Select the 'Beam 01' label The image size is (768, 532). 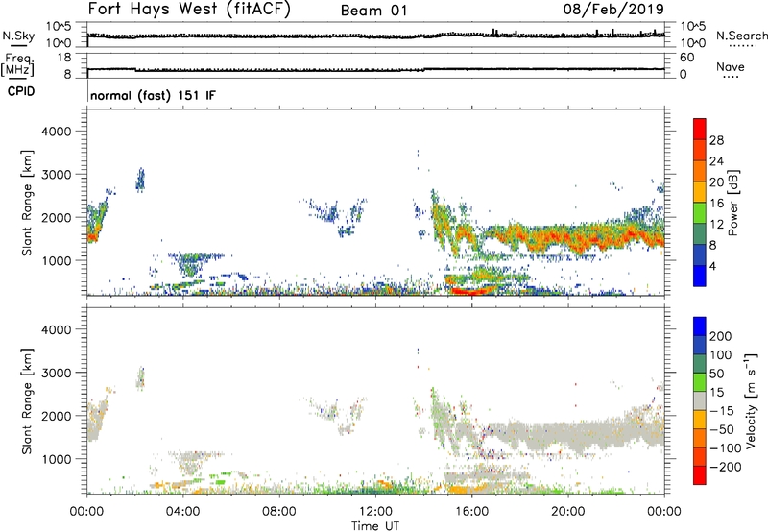373,11
